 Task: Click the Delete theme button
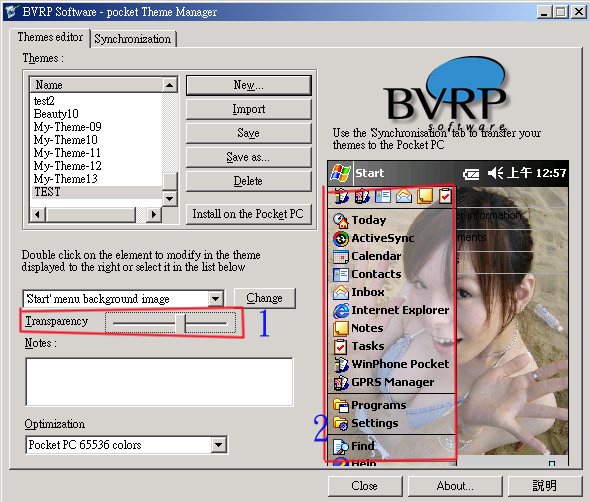(249, 181)
